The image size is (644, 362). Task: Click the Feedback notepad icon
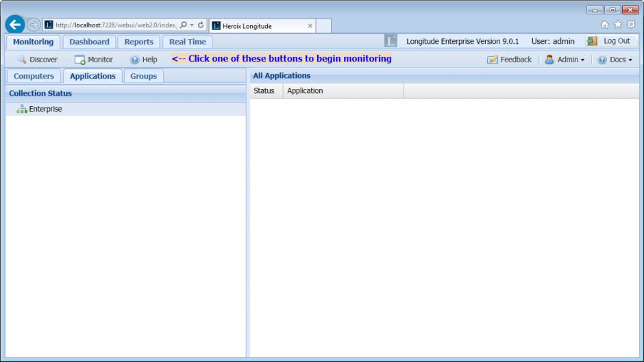[493, 60]
